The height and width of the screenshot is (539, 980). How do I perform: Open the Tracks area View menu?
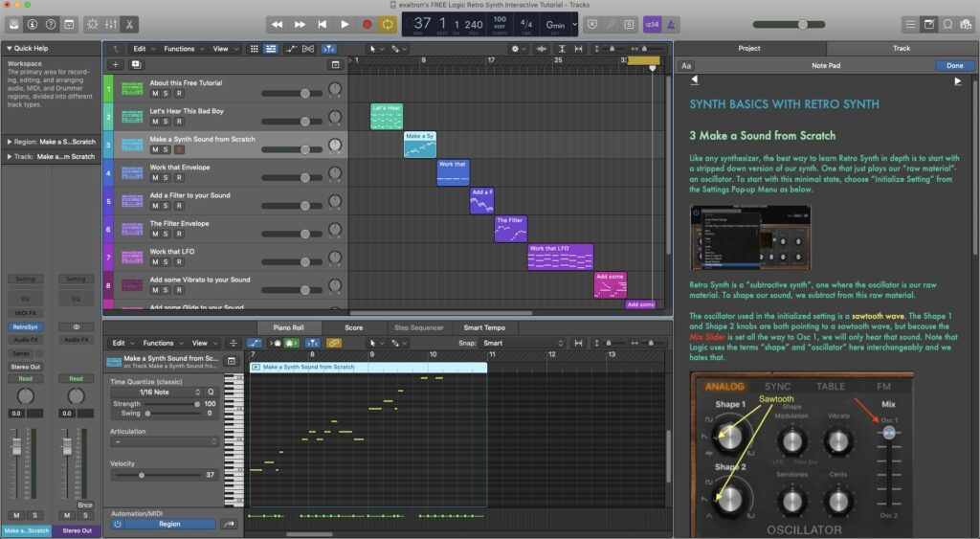pos(226,49)
